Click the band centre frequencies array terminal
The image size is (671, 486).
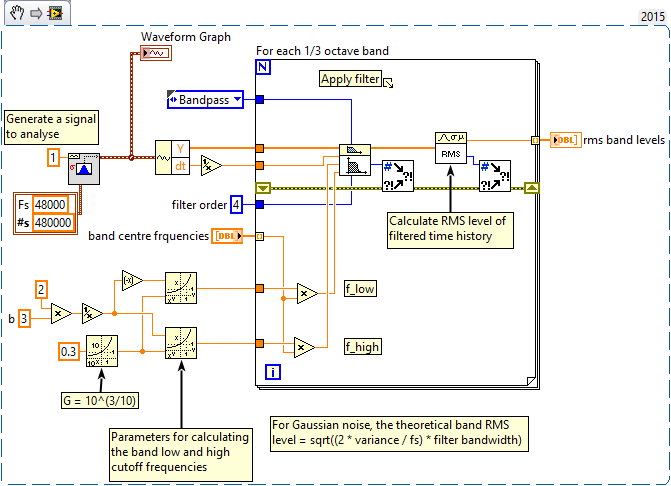click(x=227, y=236)
